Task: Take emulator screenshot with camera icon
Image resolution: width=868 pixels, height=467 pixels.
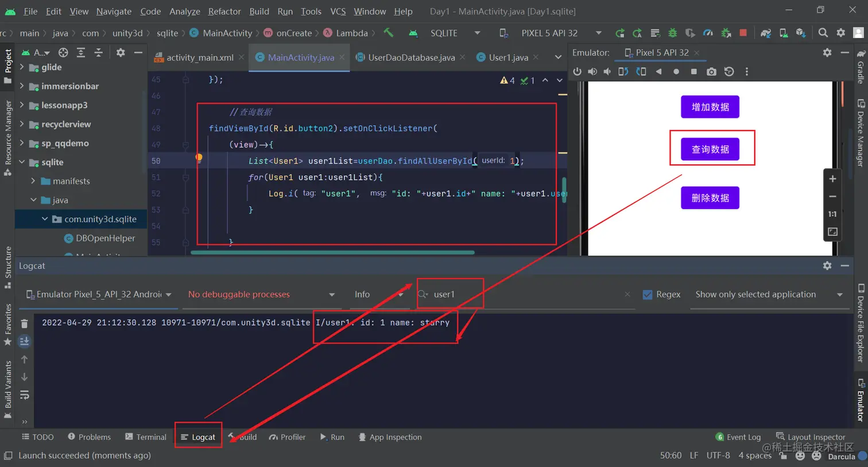Action: click(x=711, y=71)
